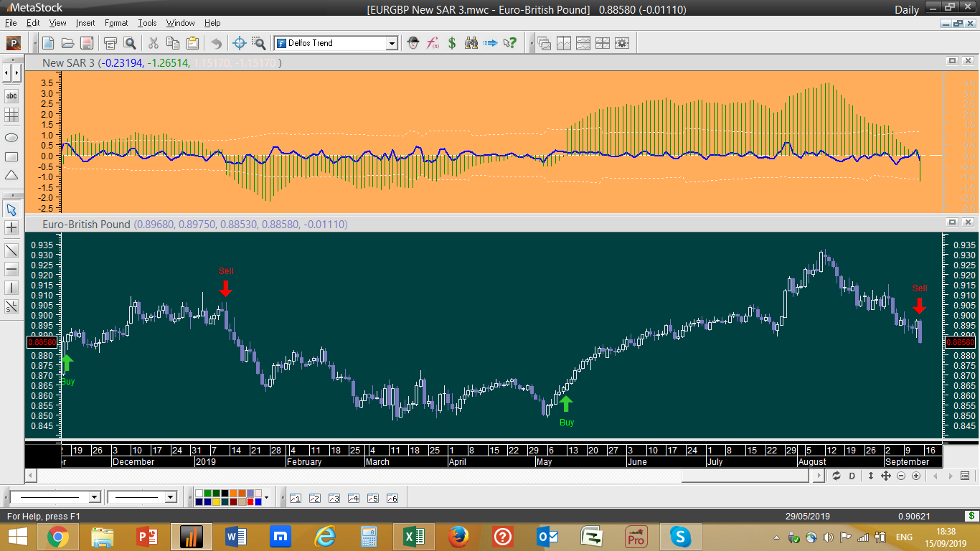Expand the first line style dropdown
Viewport: 980px width, 551px height.
(x=94, y=497)
